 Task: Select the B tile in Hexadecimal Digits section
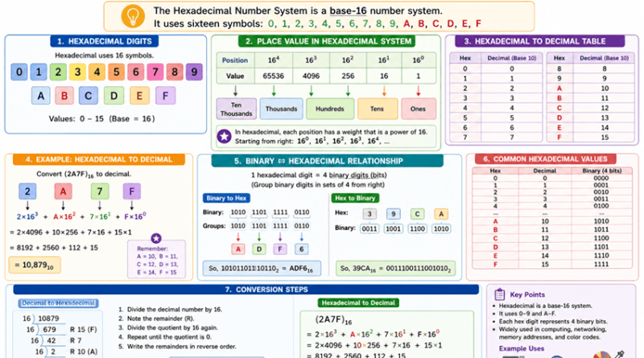pyautogui.click(x=64, y=96)
